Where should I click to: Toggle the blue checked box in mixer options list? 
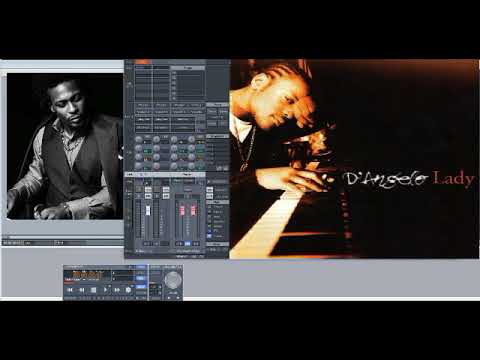209,236
